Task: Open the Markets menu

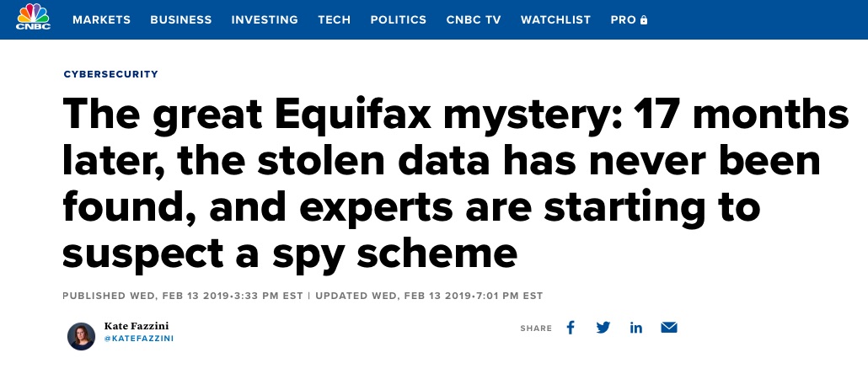Action: point(101,20)
